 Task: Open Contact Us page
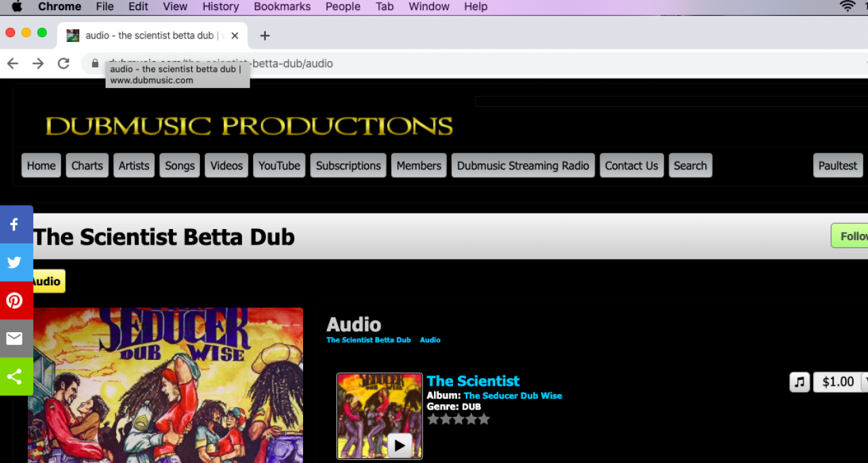632,165
